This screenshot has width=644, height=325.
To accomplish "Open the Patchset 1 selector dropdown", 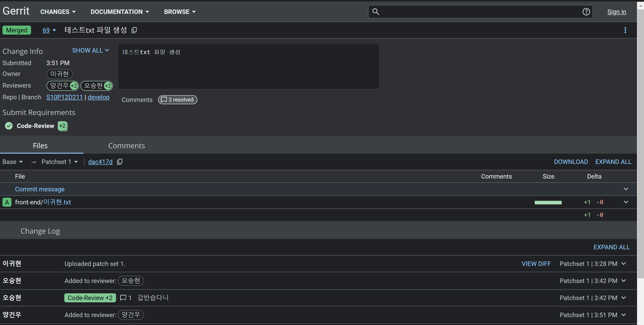I will [60, 162].
